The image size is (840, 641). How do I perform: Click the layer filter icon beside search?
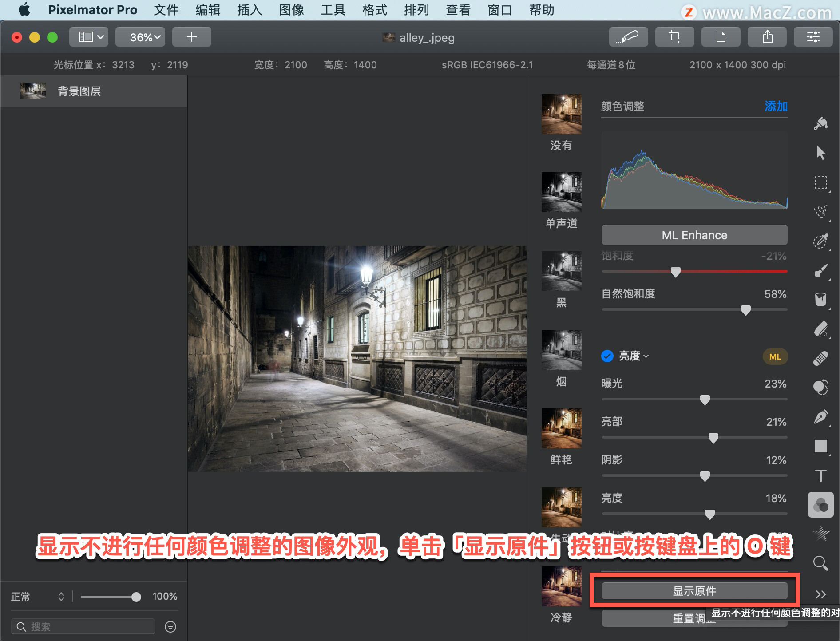click(170, 626)
